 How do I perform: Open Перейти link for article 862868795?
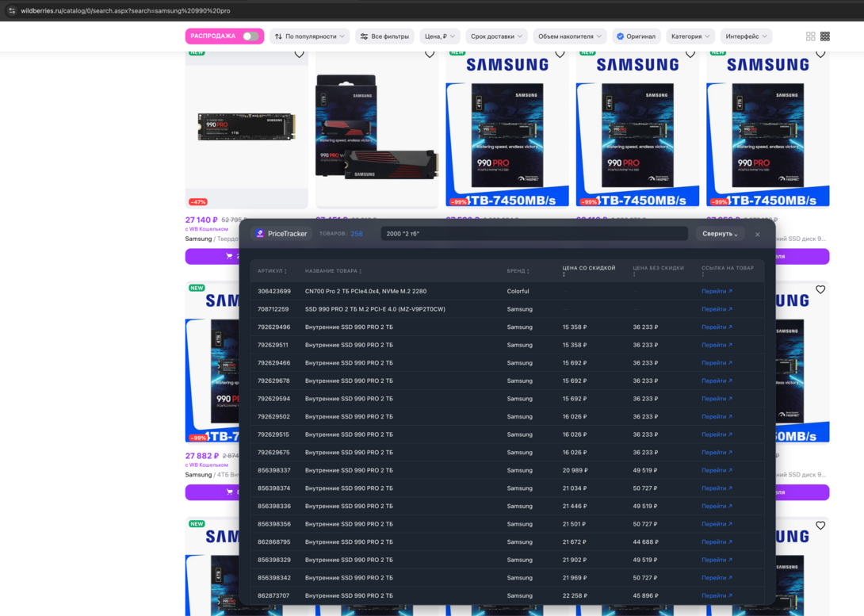click(x=717, y=542)
